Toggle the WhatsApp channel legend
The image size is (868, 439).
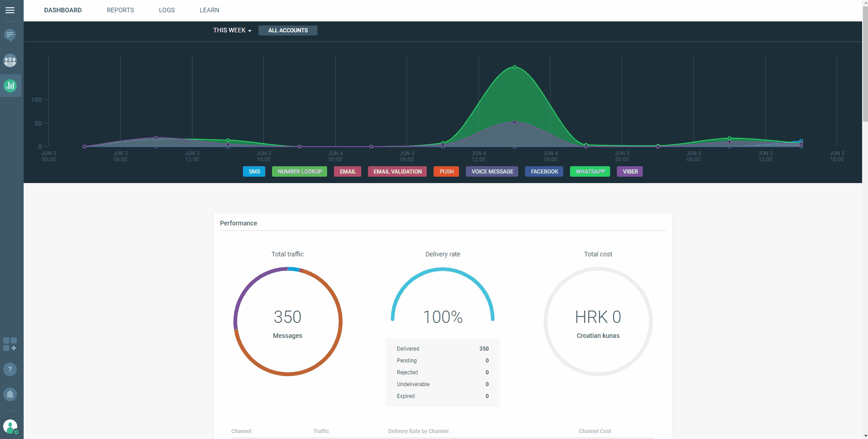coord(590,172)
